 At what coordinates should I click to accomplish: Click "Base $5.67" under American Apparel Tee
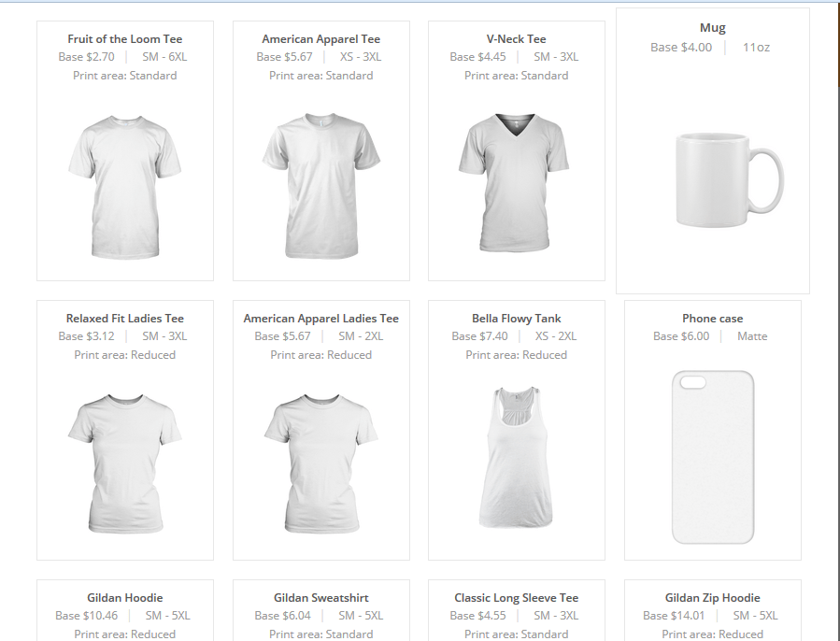pyautogui.click(x=284, y=57)
